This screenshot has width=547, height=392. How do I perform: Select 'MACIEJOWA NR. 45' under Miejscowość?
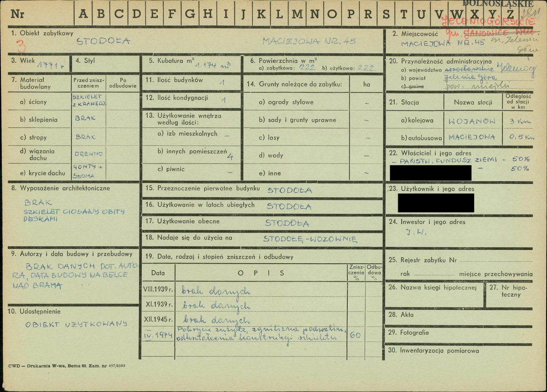pyautogui.click(x=442, y=44)
